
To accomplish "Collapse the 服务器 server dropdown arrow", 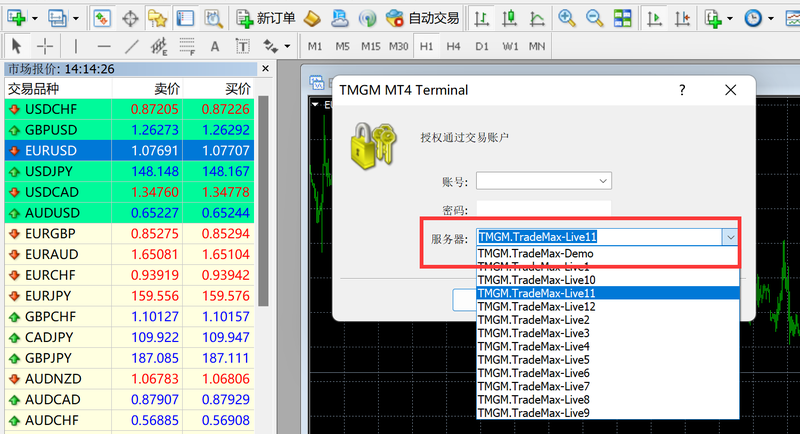I will (x=730, y=237).
